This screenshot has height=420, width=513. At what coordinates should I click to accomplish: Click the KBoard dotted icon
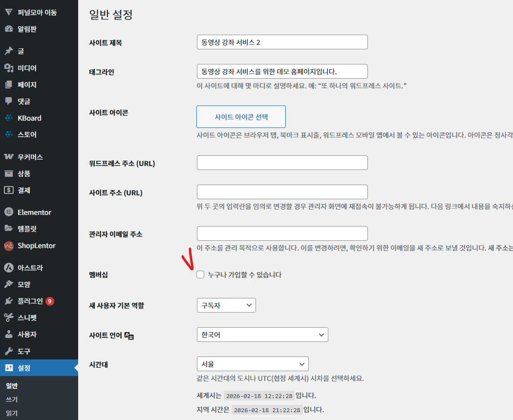click(x=9, y=118)
